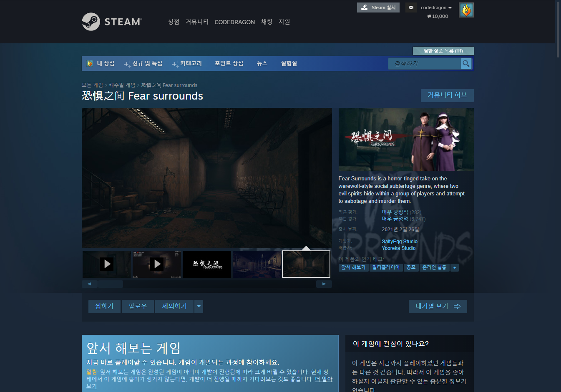Select the 앞서 해보기 tag

point(353,267)
